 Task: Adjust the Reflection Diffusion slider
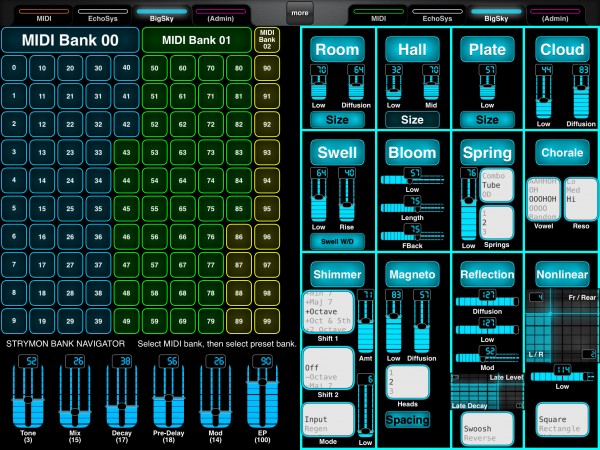point(487,302)
